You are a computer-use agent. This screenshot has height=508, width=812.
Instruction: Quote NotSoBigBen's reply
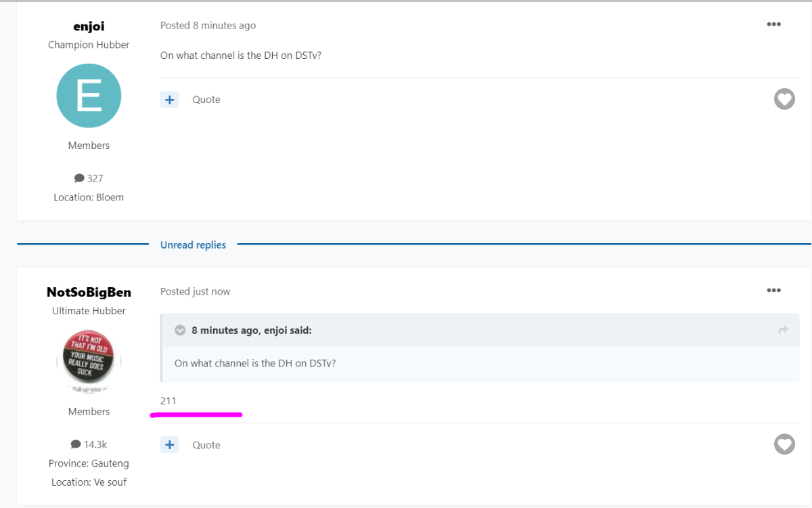[x=206, y=445]
